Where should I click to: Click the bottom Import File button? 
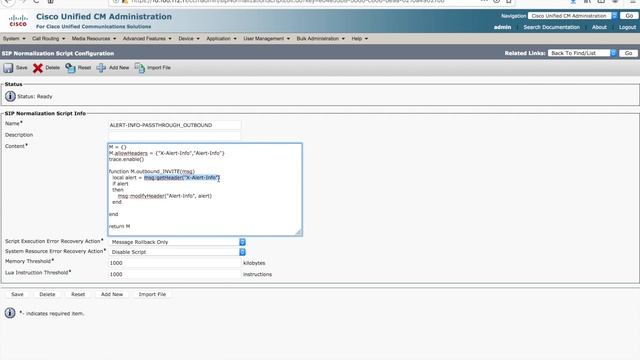point(152,294)
